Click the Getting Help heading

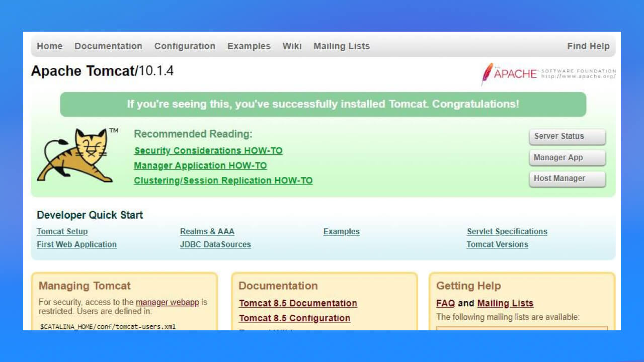click(x=468, y=286)
